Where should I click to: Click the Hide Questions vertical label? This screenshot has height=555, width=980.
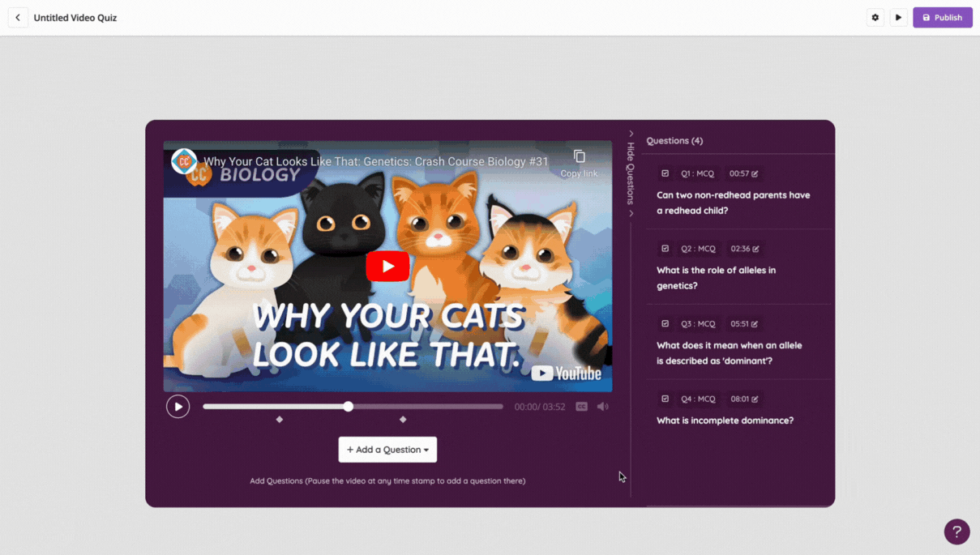click(631, 173)
